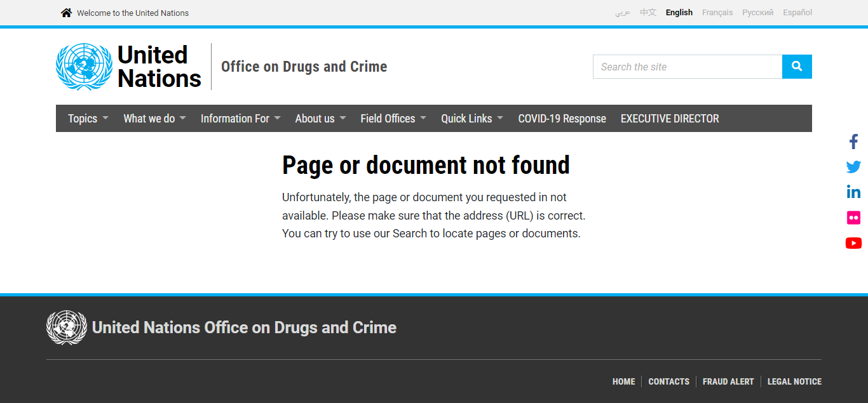Switch language to Français

(717, 13)
